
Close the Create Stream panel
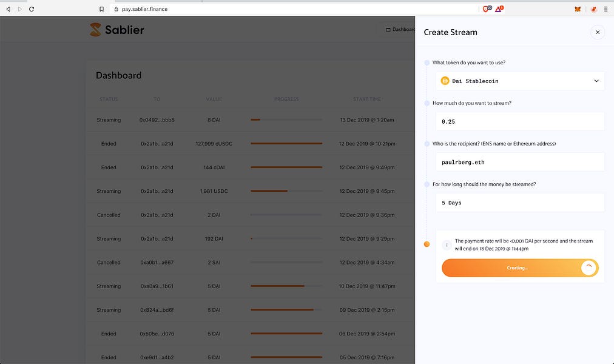coord(597,32)
